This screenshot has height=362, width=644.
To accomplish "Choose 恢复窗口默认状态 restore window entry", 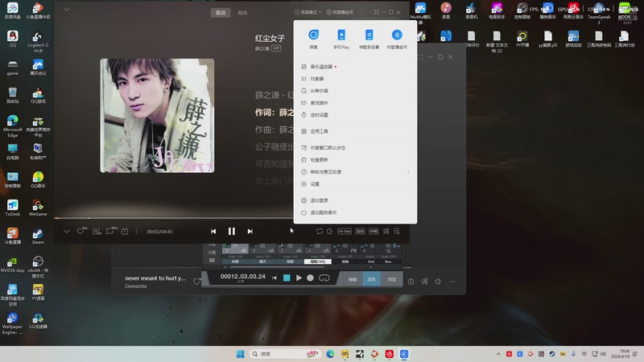I will pyautogui.click(x=355, y=147).
